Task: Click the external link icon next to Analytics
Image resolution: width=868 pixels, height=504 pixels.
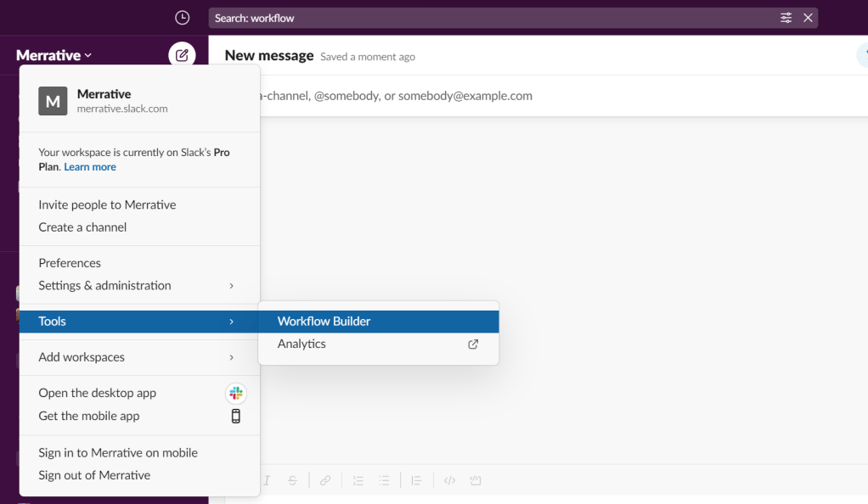Action: click(473, 344)
